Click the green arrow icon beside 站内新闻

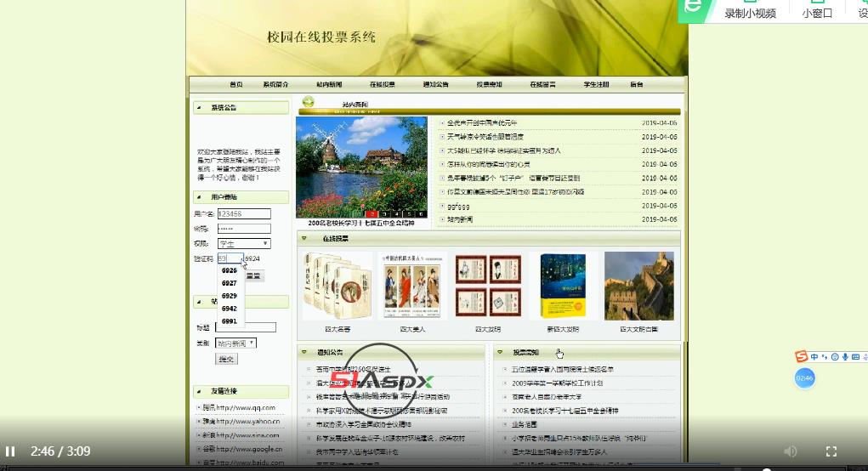point(309,102)
